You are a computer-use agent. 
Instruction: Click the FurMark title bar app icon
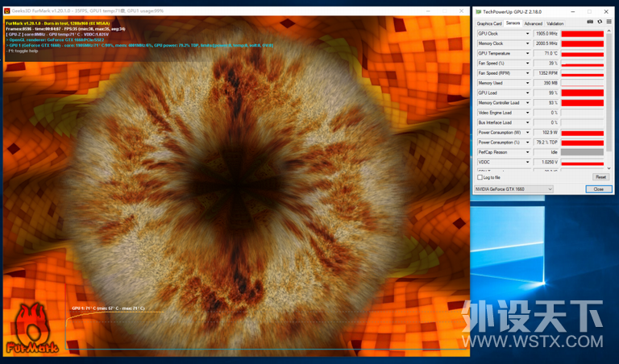coord(6,11)
